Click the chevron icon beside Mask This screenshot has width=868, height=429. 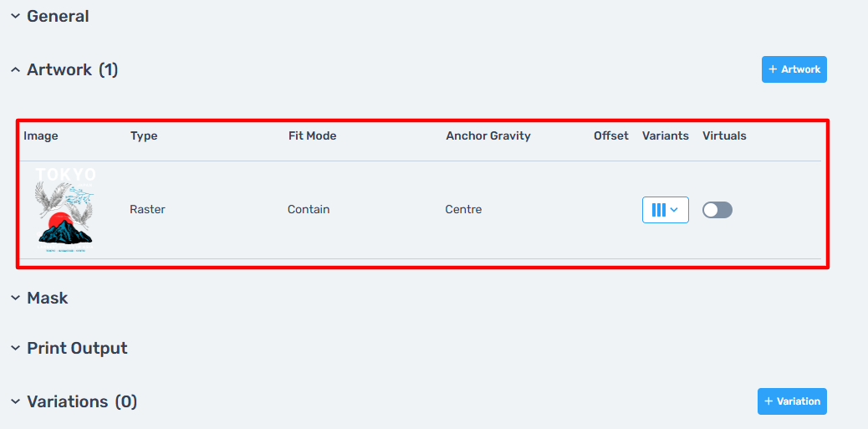[15, 298]
